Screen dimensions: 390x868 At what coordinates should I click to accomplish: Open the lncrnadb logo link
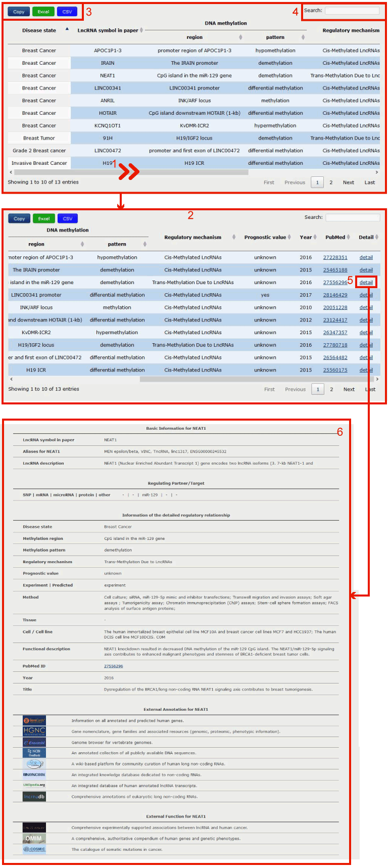(x=34, y=797)
